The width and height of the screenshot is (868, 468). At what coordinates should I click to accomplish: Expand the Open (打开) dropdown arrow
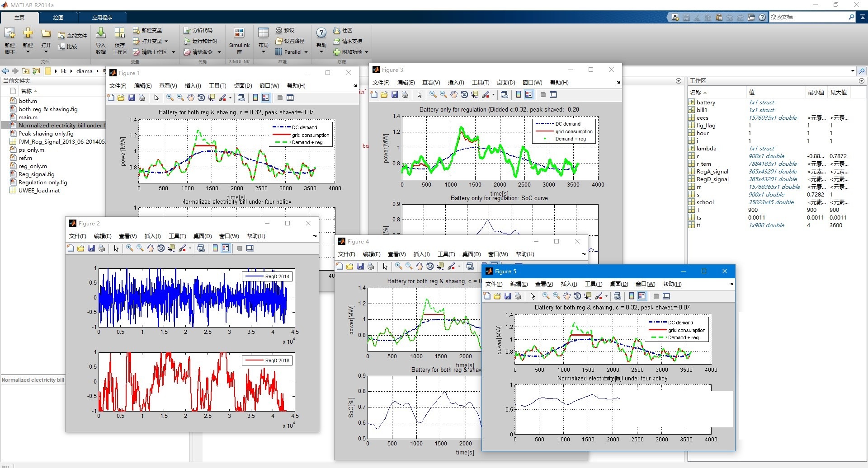46,52
